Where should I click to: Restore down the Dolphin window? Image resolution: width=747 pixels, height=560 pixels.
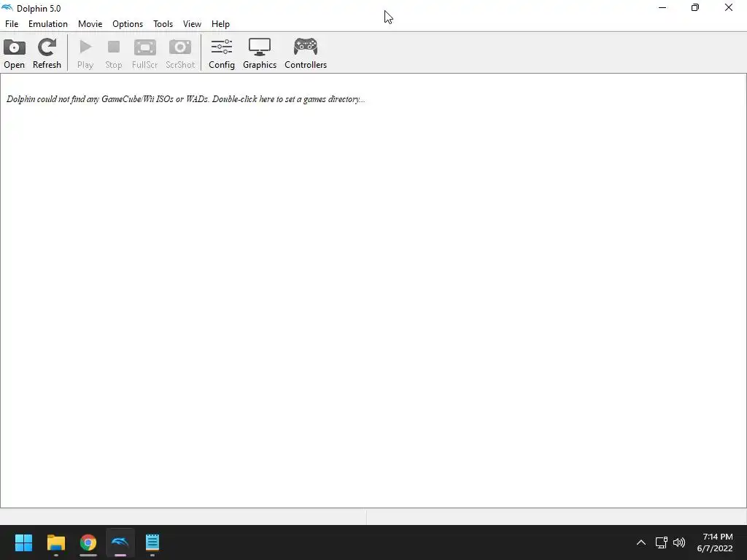click(695, 7)
